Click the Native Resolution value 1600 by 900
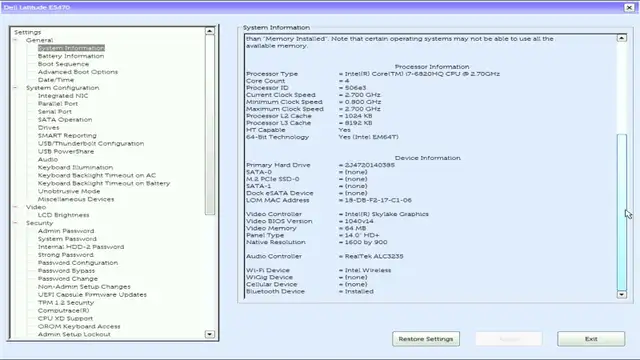This screenshot has height=360, width=640. [366, 242]
